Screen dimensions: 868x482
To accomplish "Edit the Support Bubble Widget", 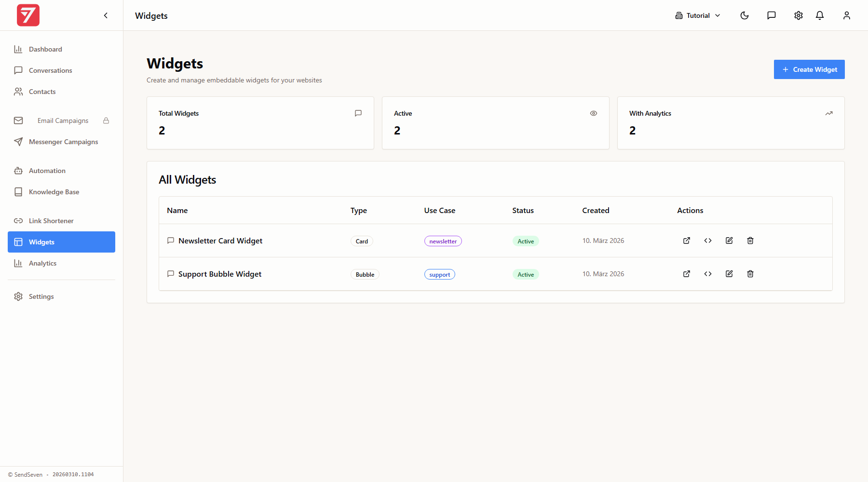I will click(x=729, y=274).
